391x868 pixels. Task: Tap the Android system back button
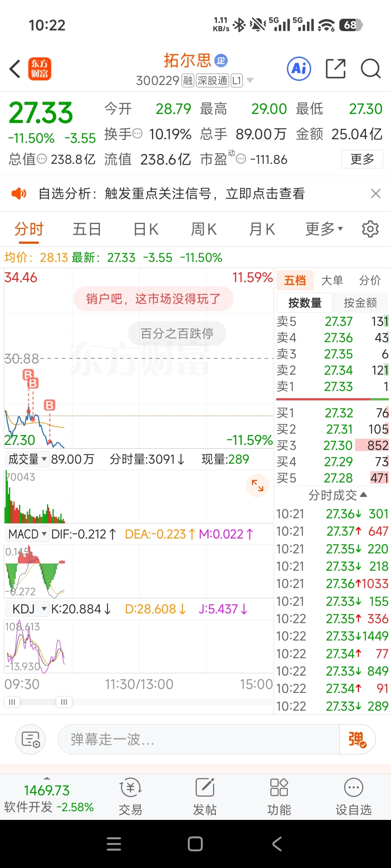pyautogui.click(x=277, y=844)
